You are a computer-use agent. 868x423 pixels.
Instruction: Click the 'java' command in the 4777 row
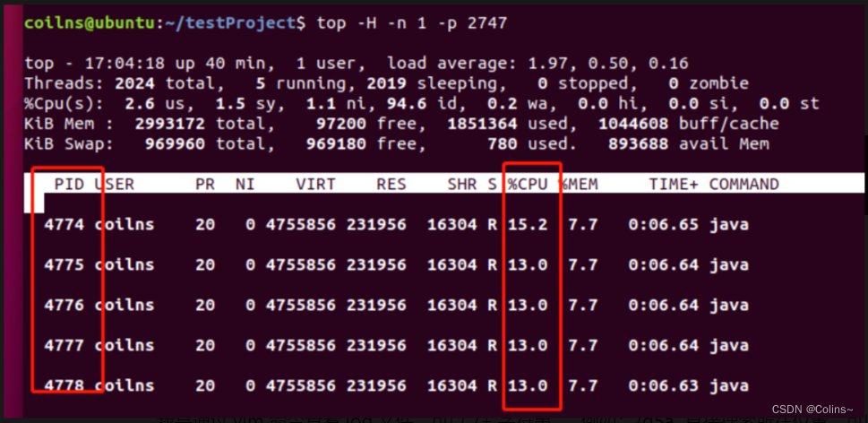tap(729, 346)
